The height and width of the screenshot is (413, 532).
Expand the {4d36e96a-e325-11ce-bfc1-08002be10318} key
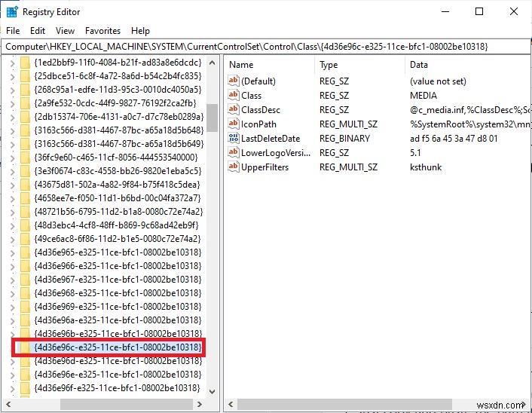click(x=13, y=321)
